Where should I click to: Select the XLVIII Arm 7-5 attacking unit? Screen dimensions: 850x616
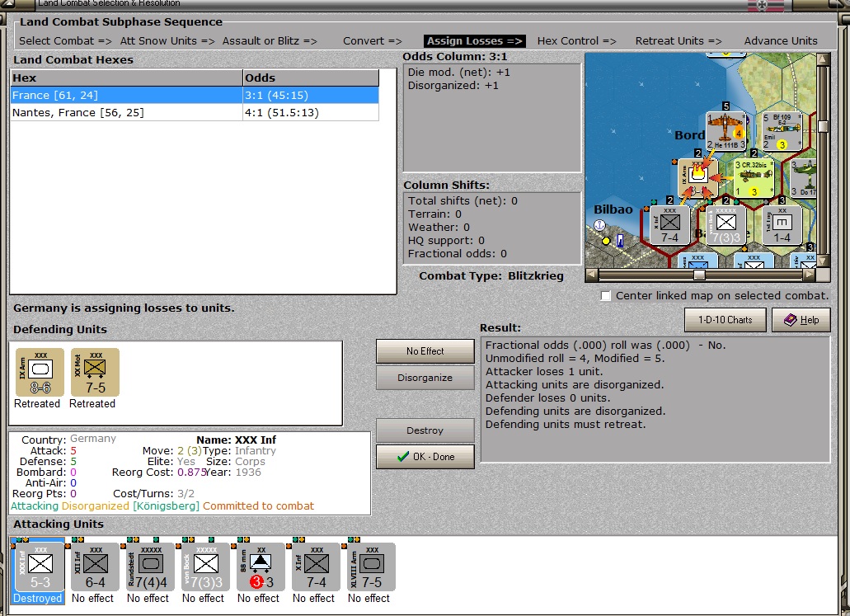click(372, 567)
